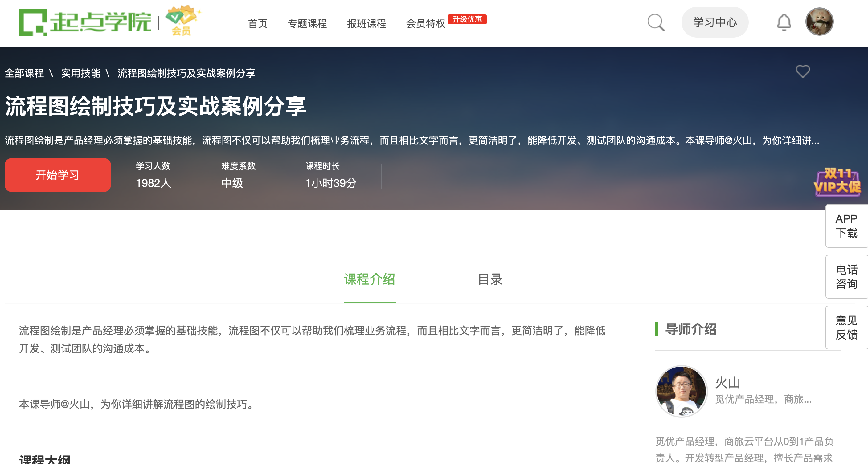Open 首页 in navigation
Viewport: 868px width, 464px height.
(257, 24)
